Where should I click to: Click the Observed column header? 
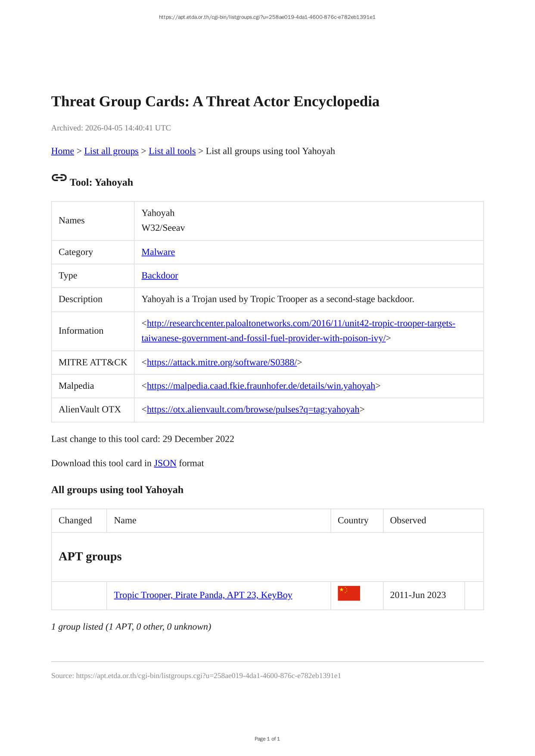(x=407, y=521)
